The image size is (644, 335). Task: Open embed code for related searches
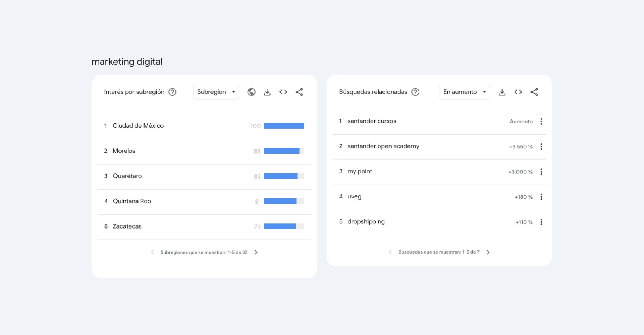pos(518,92)
